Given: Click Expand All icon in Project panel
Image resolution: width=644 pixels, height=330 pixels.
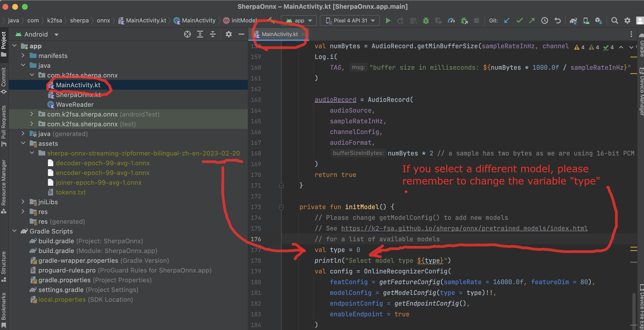Looking at the screenshot, I should click(200, 34).
